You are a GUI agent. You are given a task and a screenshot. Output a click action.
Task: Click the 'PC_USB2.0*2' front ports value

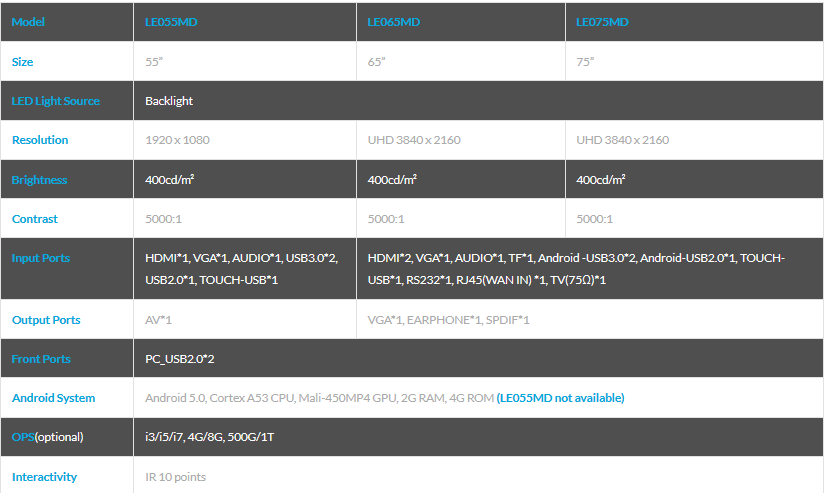[x=180, y=359]
